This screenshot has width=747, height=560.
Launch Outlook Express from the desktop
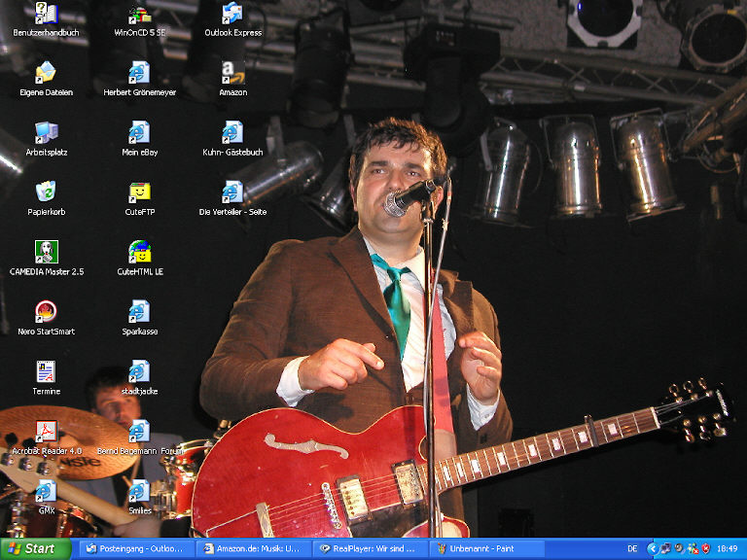tap(232, 14)
